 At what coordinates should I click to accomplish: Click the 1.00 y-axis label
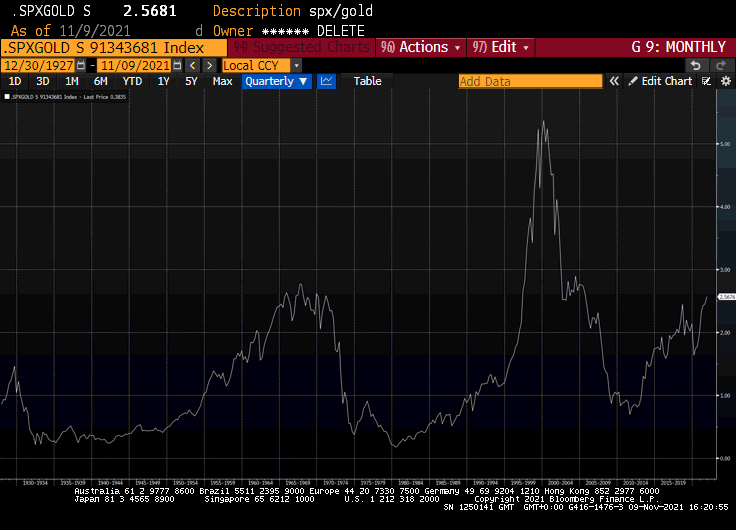tap(725, 395)
